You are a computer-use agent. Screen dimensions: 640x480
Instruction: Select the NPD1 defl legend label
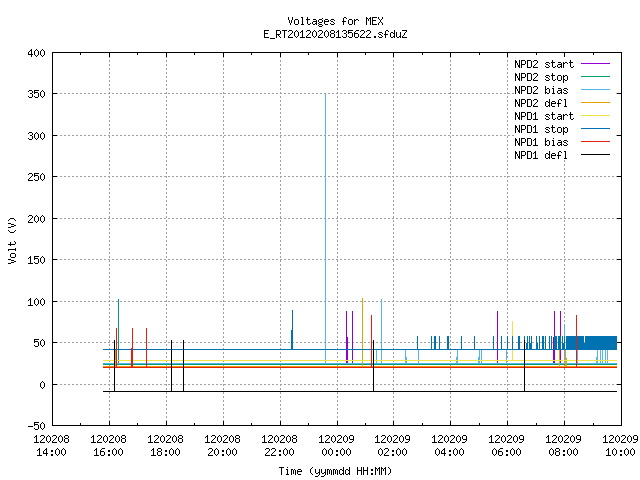541,156
